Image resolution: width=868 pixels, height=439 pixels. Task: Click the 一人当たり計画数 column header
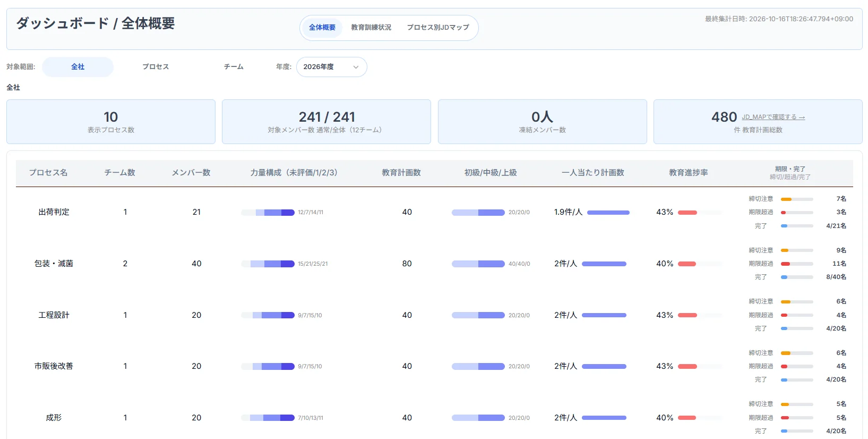pos(593,173)
